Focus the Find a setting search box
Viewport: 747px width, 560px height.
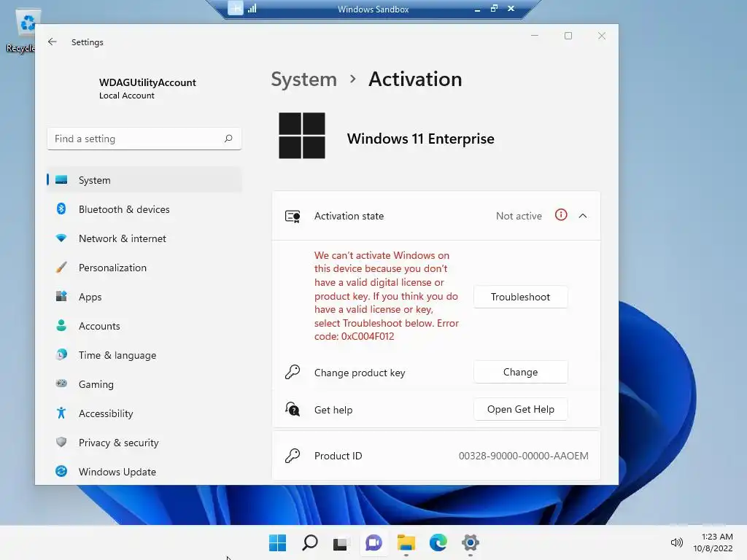(x=144, y=139)
